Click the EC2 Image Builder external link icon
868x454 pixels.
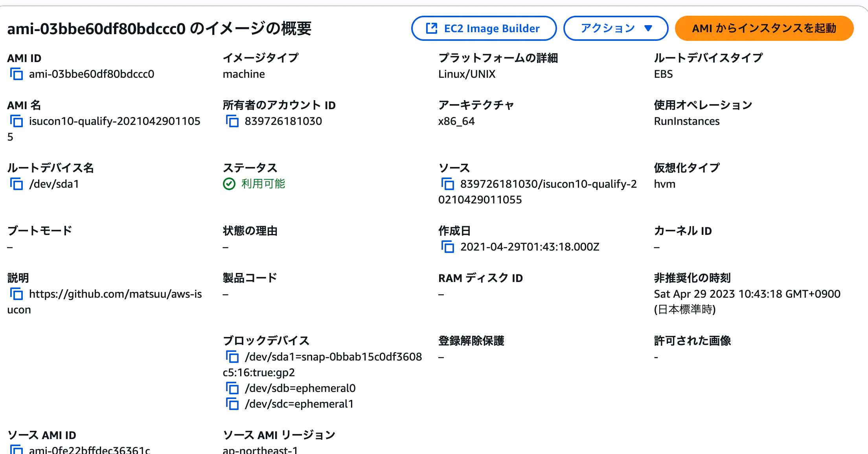[432, 28]
